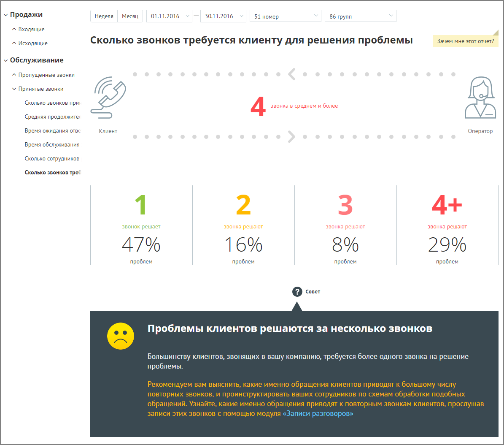Click the 16% value
The height and width of the screenshot is (445, 504).
click(243, 245)
